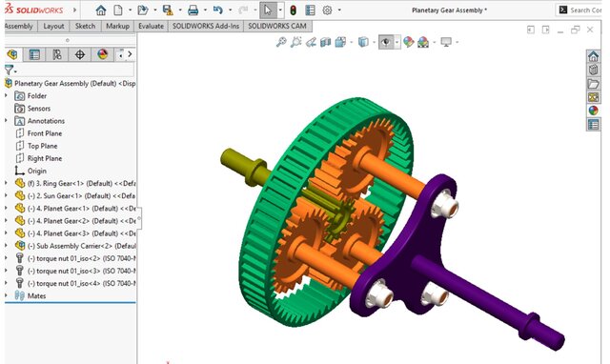Expand the Ring Gear<1> node
The width and height of the screenshot is (610, 364).
(x=6, y=183)
